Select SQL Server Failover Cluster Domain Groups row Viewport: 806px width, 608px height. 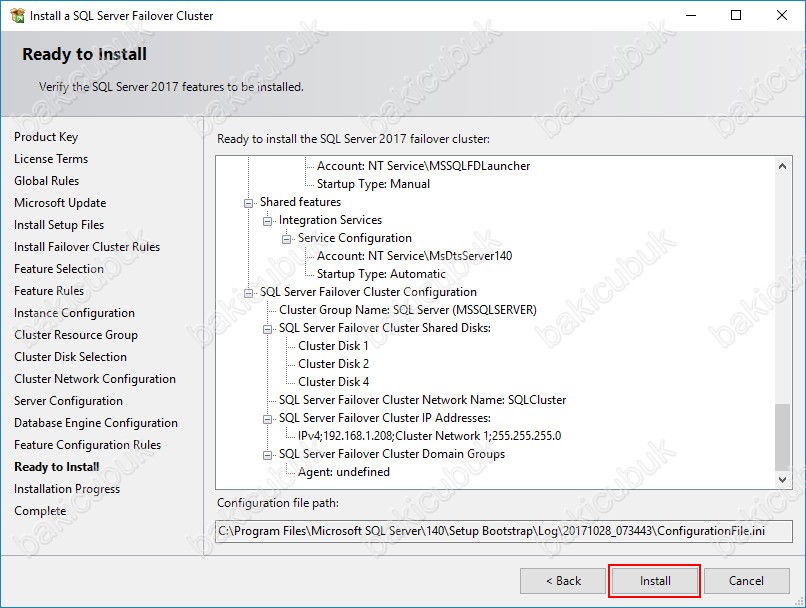click(x=392, y=454)
